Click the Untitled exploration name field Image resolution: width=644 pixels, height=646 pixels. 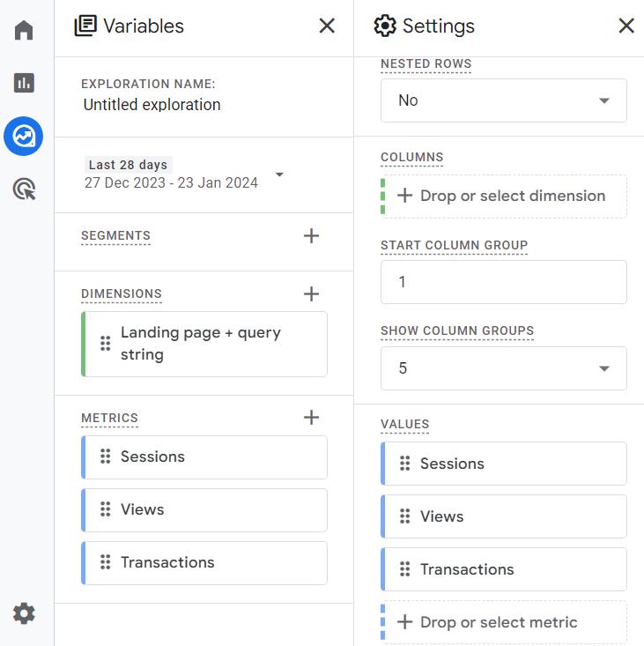152,105
